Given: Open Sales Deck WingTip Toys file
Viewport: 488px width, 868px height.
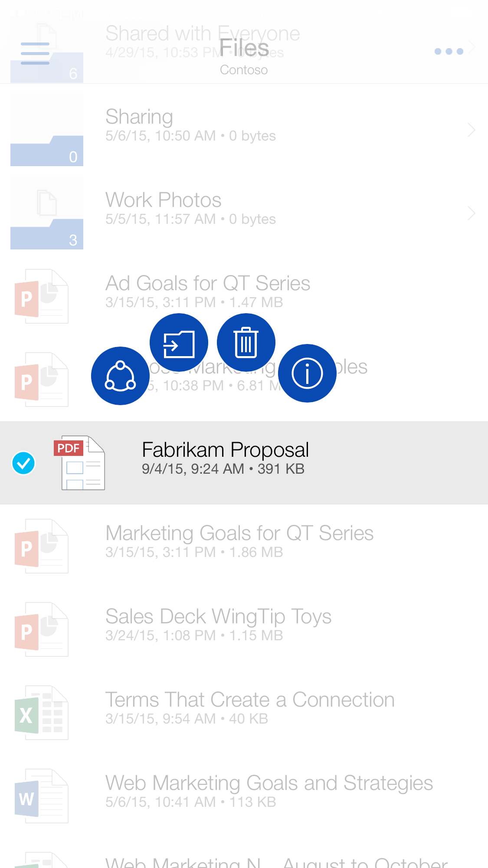Looking at the screenshot, I should point(218,624).
